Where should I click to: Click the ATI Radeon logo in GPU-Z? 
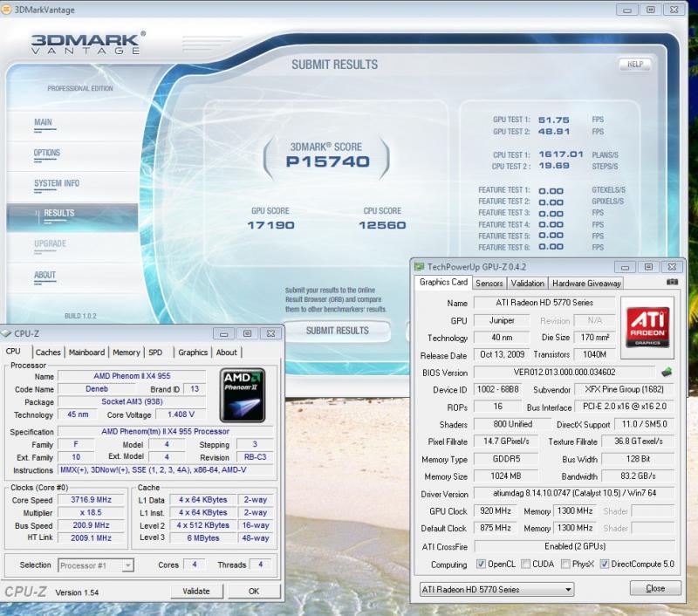point(647,327)
